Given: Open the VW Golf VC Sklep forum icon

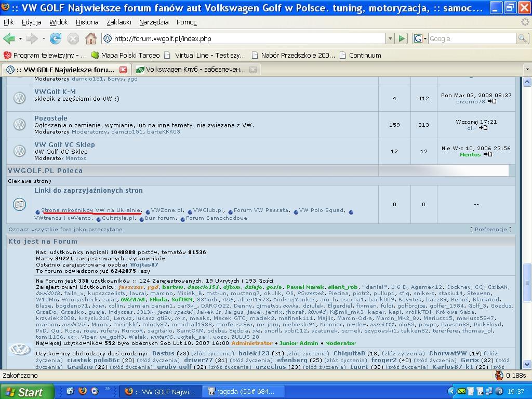Looking at the screenshot, I should pos(20,151).
